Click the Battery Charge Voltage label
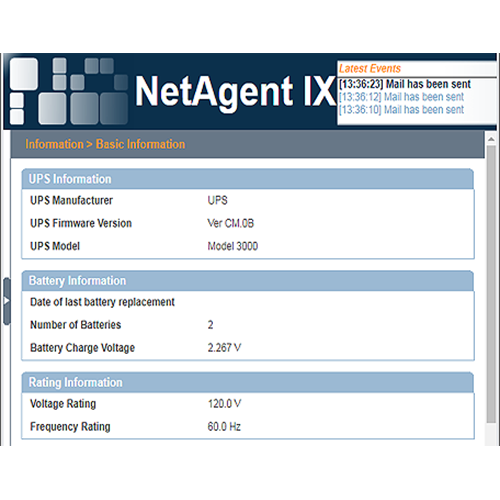Viewport: 500px width, 500px height. pos(82,348)
